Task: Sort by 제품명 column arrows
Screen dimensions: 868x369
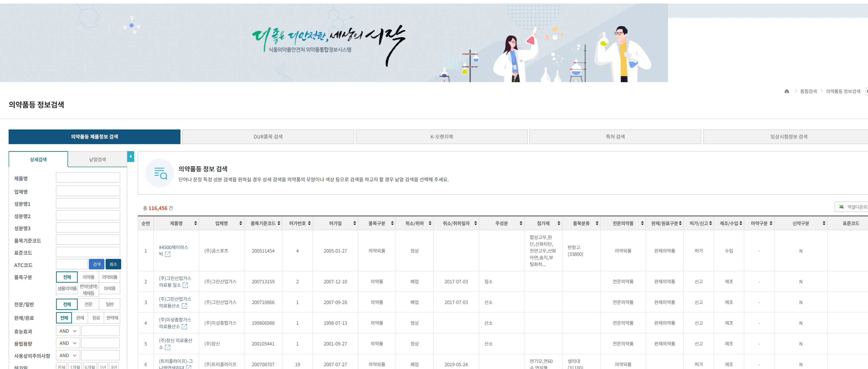Action: tap(195, 223)
